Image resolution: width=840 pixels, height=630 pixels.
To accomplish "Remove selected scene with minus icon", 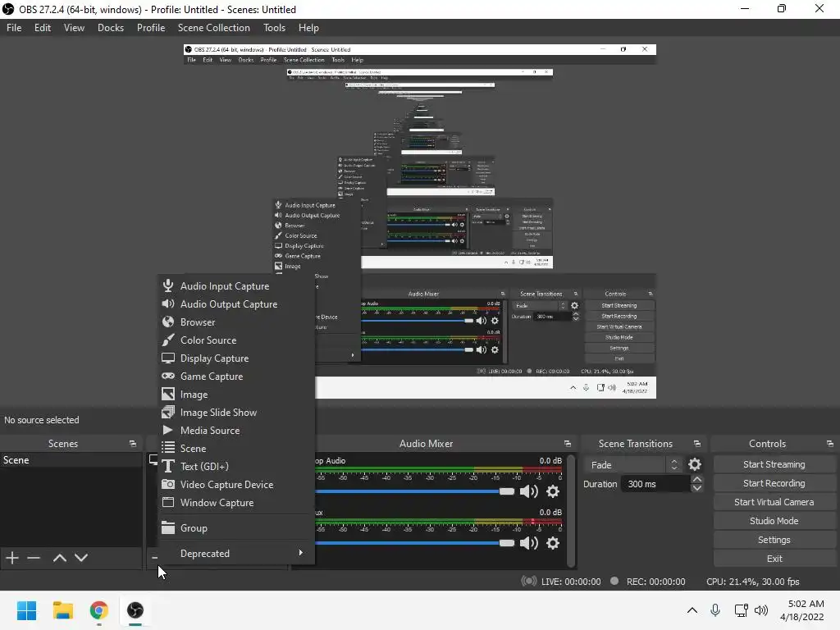I will click(x=34, y=558).
